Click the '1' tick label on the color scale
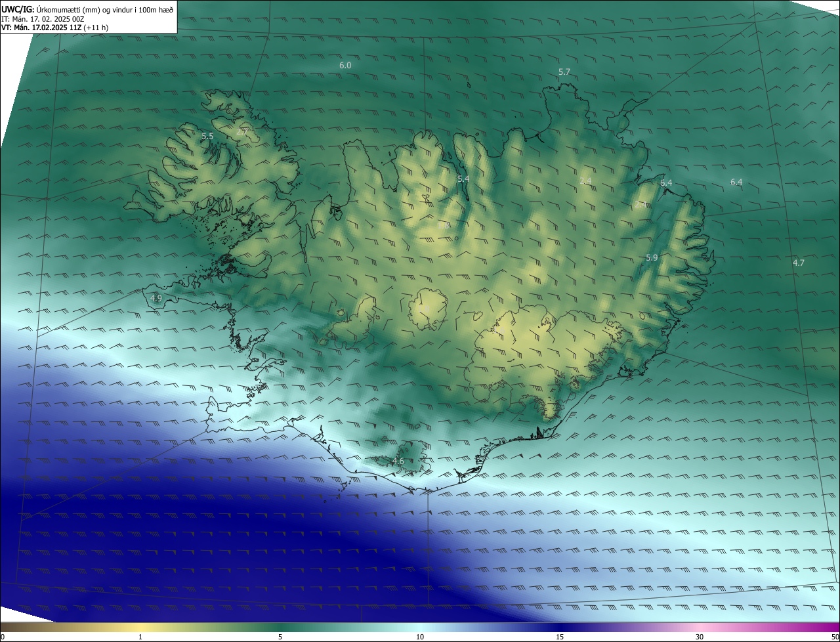 [140, 637]
